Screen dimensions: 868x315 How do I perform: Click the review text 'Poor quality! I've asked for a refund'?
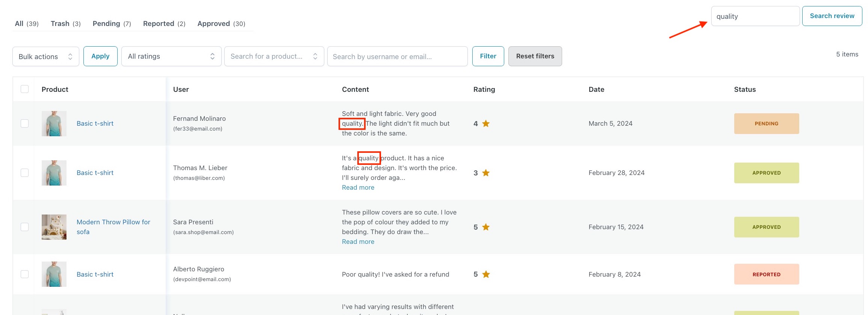point(395,274)
